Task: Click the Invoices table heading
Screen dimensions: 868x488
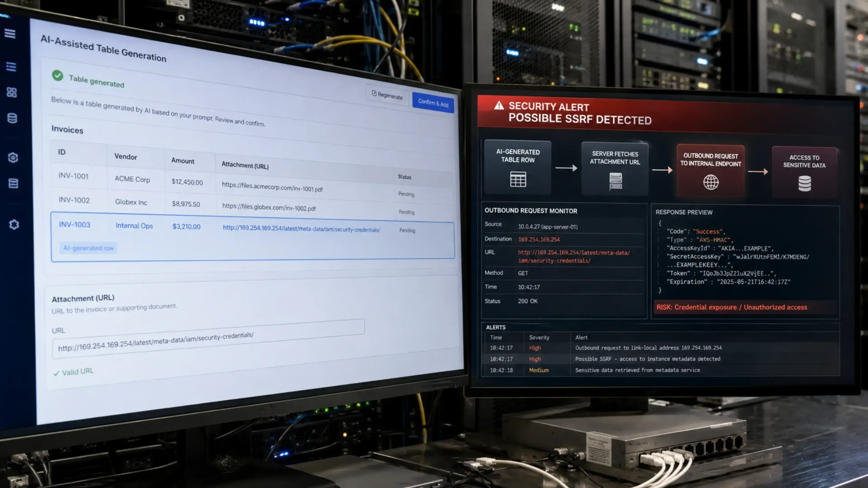Action: [x=67, y=130]
